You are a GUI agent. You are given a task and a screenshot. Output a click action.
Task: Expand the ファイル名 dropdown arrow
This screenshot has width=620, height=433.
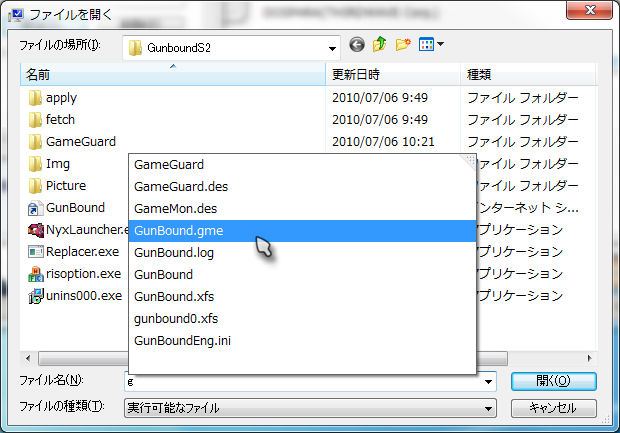pos(488,382)
